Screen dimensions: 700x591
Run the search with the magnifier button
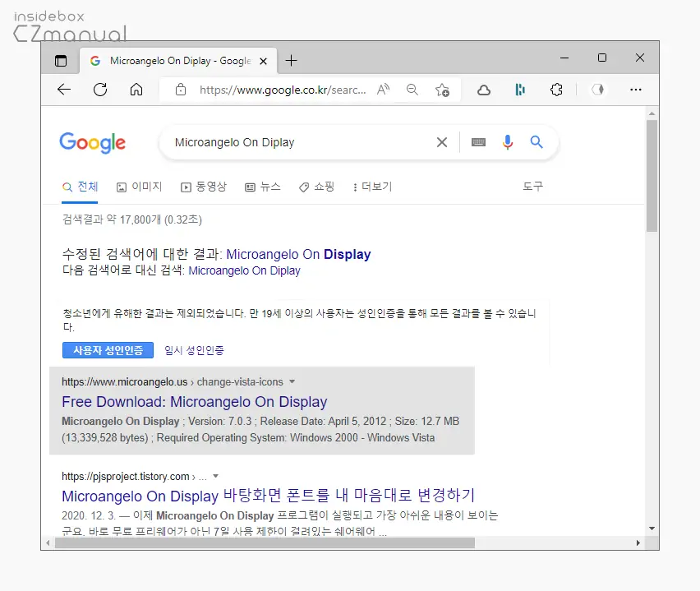[x=537, y=142]
